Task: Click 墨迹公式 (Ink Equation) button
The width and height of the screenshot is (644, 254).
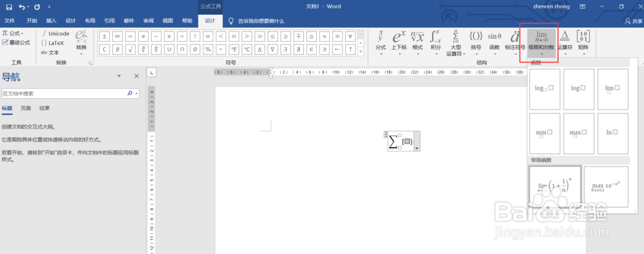Action: (x=17, y=43)
